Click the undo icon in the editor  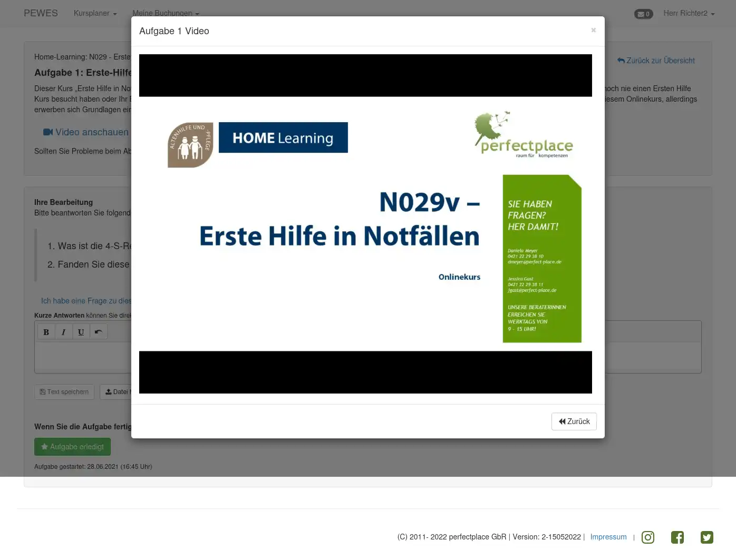tap(98, 332)
